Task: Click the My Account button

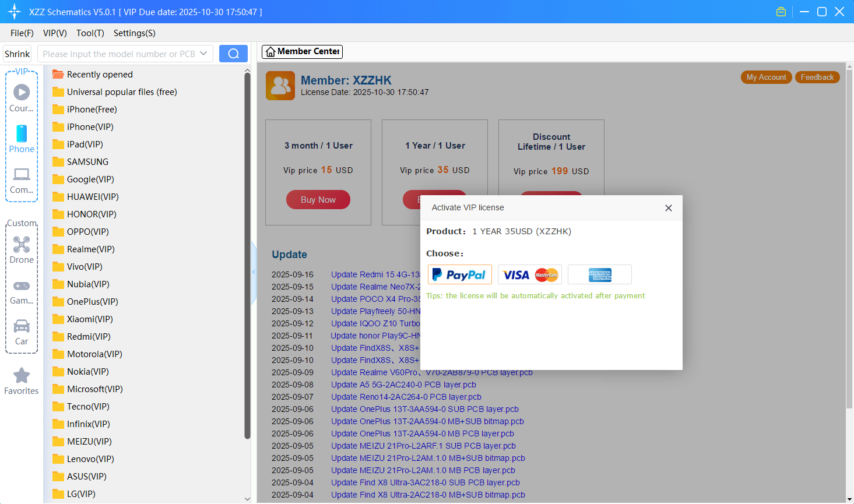Action: 767,77
